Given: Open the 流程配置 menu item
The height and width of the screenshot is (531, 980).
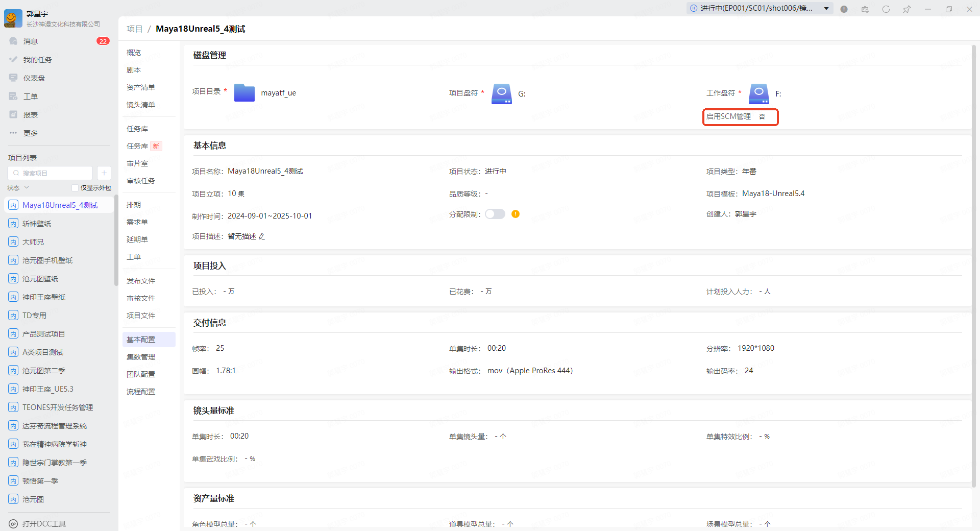Looking at the screenshot, I should click(141, 392).
